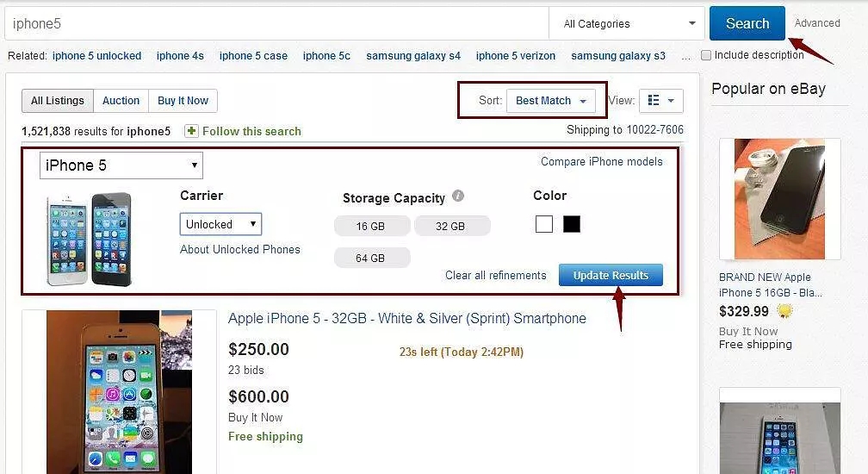Click the iPhone 5 product image in the filter panel

coord(90,239)
